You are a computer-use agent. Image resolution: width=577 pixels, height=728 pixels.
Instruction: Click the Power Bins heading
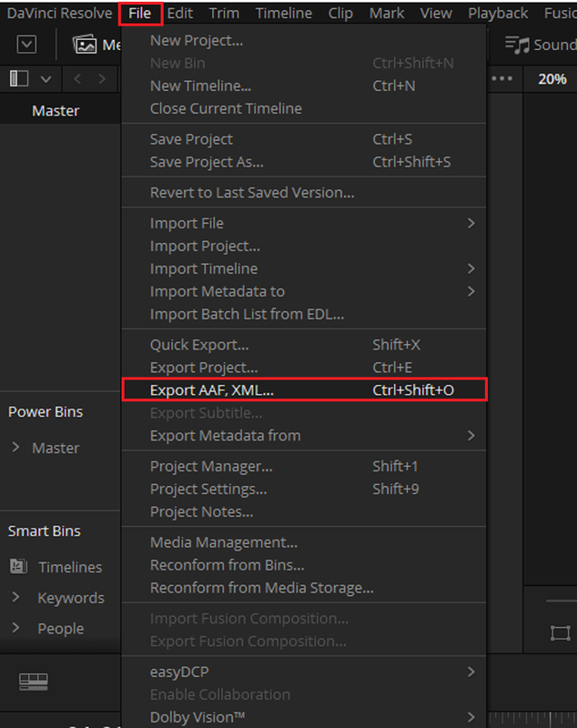point(46,412)
